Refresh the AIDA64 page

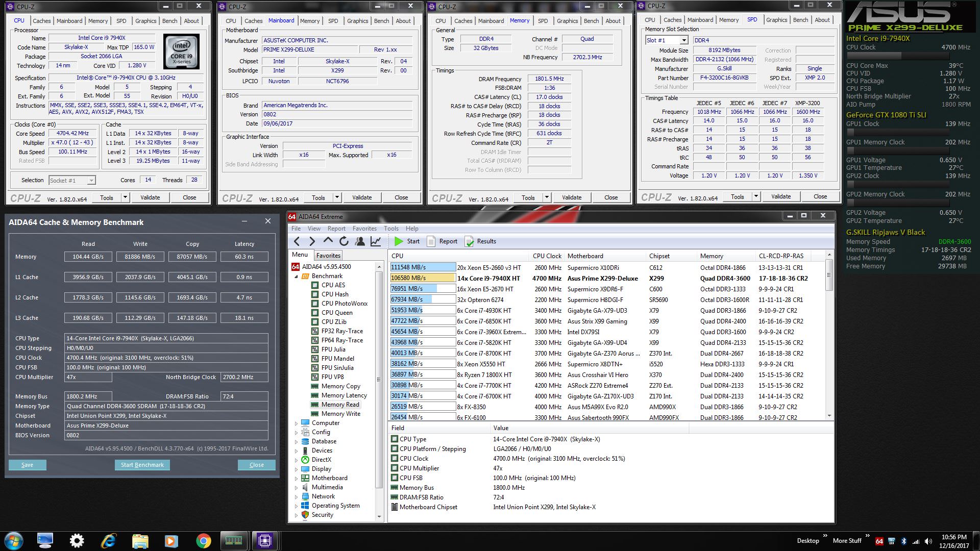click(x=344, y=241)
